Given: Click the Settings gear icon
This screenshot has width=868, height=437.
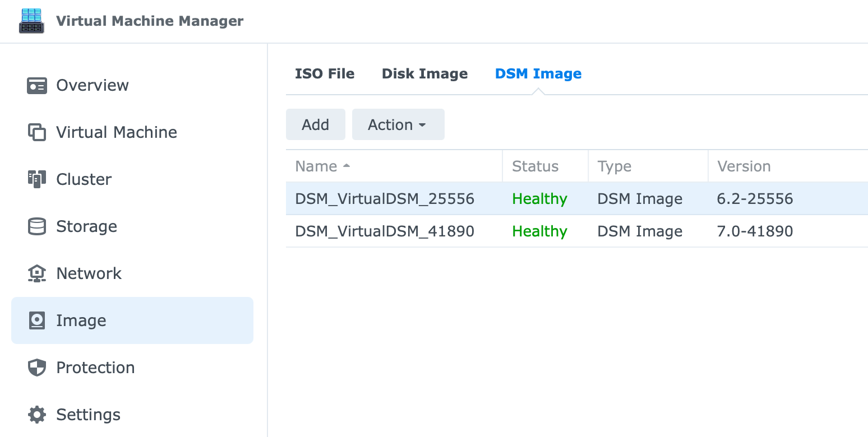Looking at the screenshot, I should point(37,415).
